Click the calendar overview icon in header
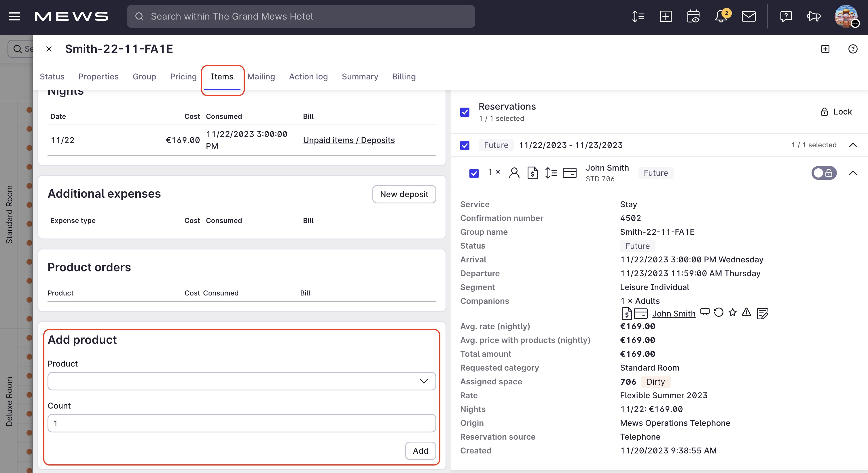 click(x=693, y=16)
